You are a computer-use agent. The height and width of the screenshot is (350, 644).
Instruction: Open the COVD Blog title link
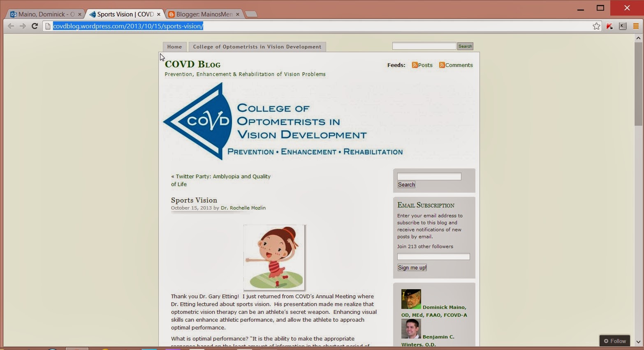(x=192, y=64)
